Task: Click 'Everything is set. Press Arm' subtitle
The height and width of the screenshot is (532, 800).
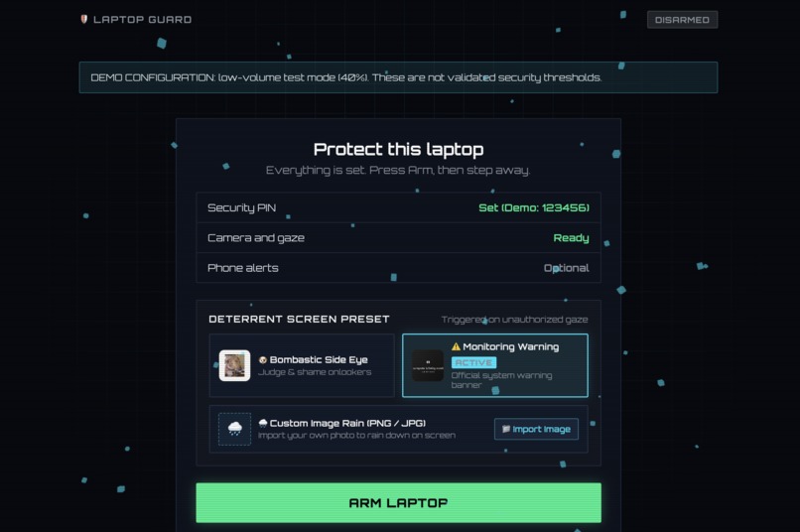Action: click(x=398, y=170)
